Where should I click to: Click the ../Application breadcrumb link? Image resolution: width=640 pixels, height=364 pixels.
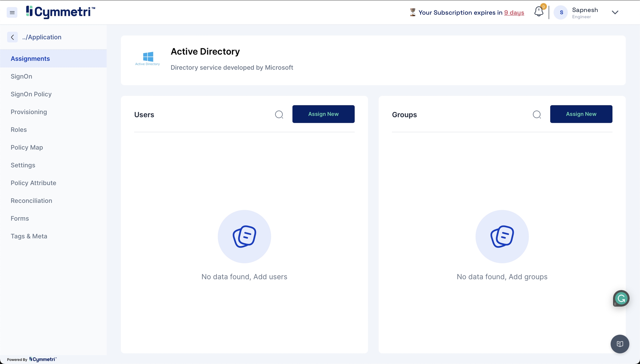42,37
